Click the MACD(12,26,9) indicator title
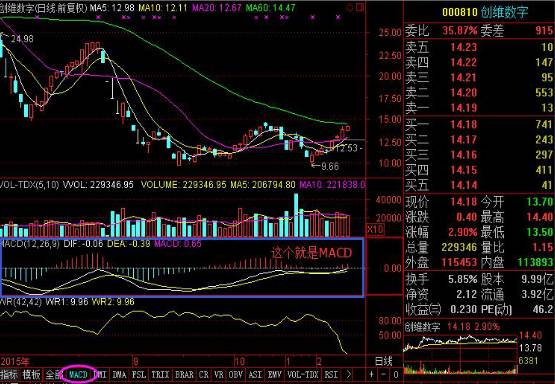This screenshot has width=555, height=384. click(30, 244)
